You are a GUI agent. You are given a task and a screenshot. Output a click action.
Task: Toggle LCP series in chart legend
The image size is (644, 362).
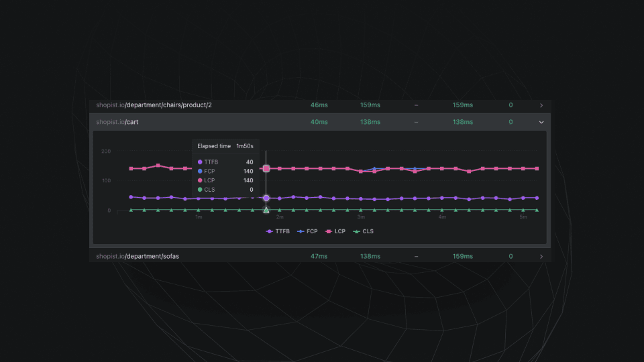pyautogui.click(x=335, y=231)
